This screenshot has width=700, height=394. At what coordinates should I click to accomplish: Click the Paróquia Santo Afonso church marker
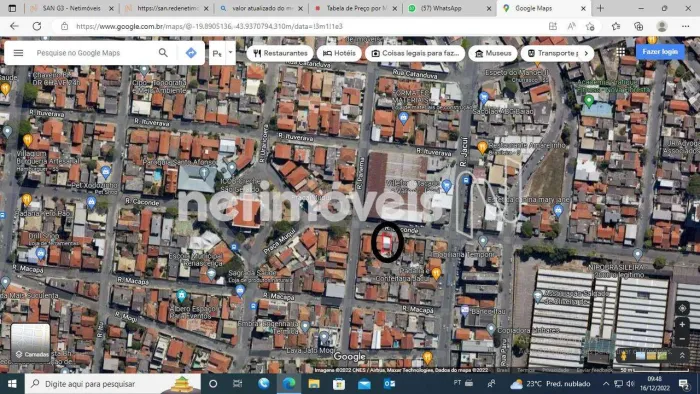click(204, 172)
